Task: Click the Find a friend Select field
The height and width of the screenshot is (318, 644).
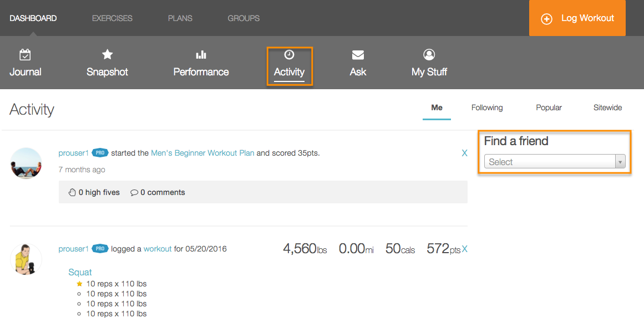Action: coord(549,162)
